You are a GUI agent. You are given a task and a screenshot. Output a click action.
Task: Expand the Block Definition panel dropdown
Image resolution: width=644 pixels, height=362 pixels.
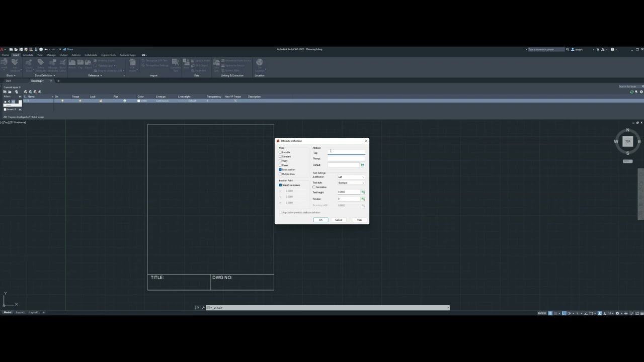pos(45,75)
